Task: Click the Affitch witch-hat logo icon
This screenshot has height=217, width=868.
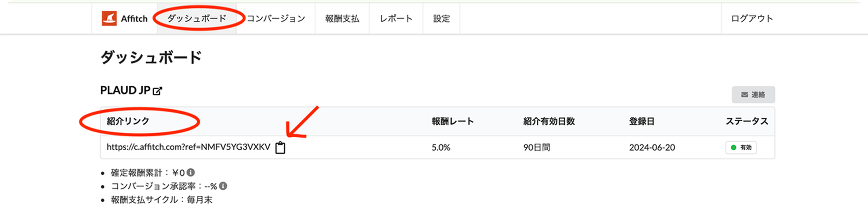Action: 109,18
